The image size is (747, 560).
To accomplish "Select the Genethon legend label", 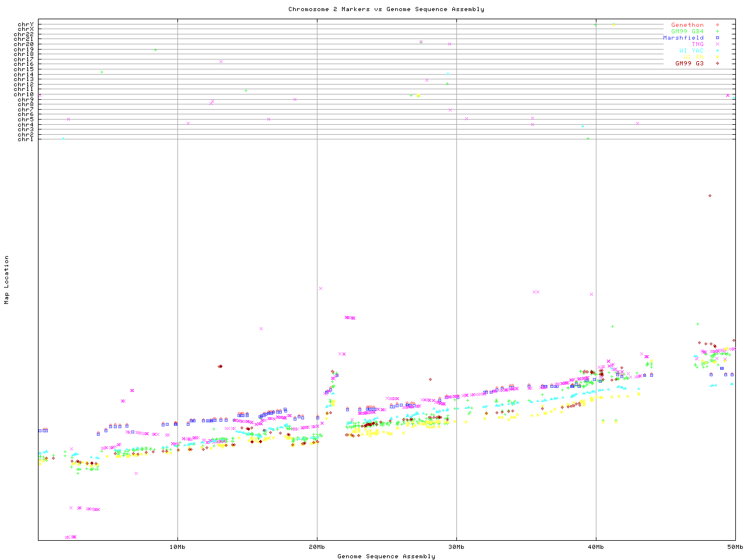I will 687,25.
